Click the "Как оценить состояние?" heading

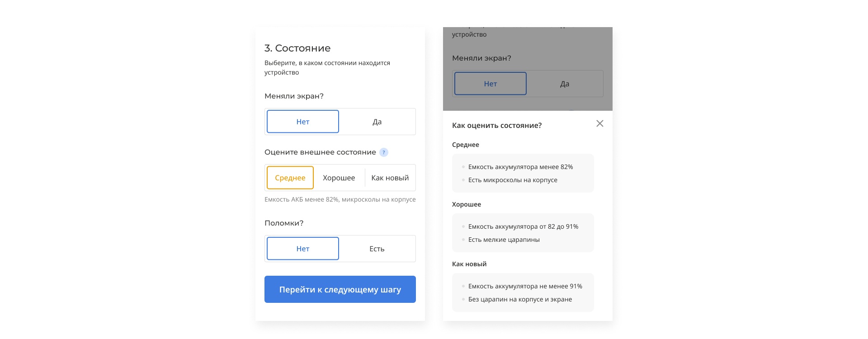pos(497,125)
